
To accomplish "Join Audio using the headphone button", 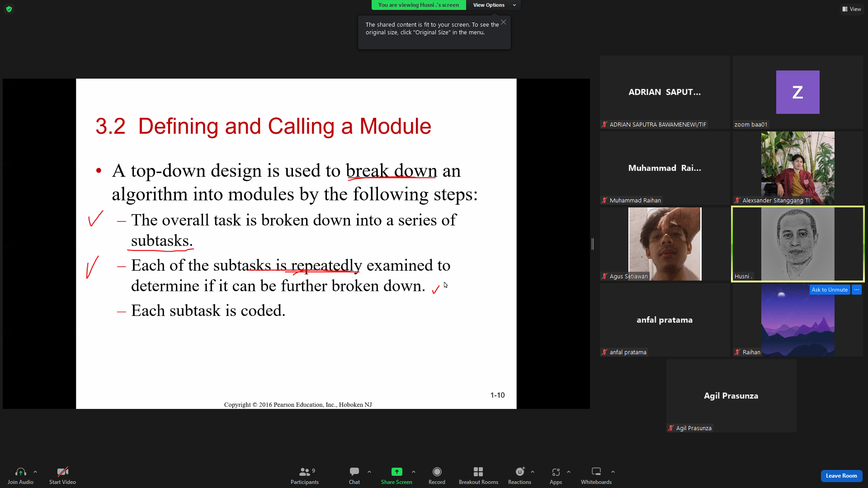I will (x=20, y=476).
